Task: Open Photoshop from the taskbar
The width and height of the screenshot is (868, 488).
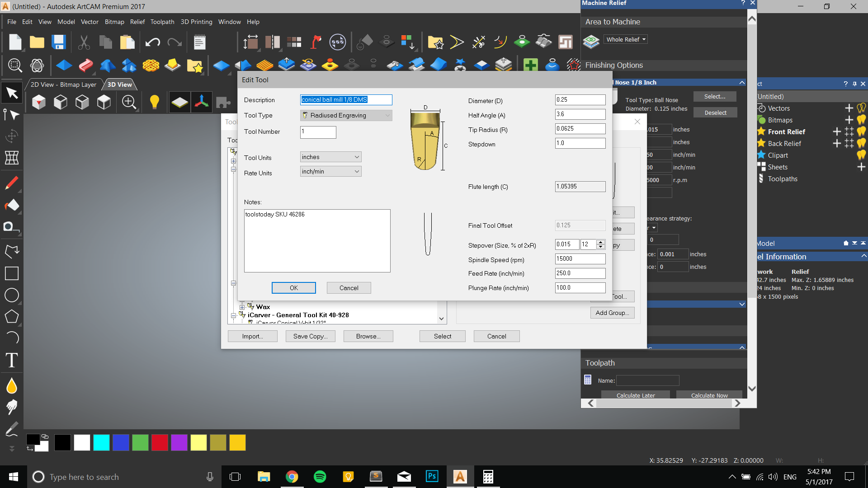Action: (x=432, y=477)
